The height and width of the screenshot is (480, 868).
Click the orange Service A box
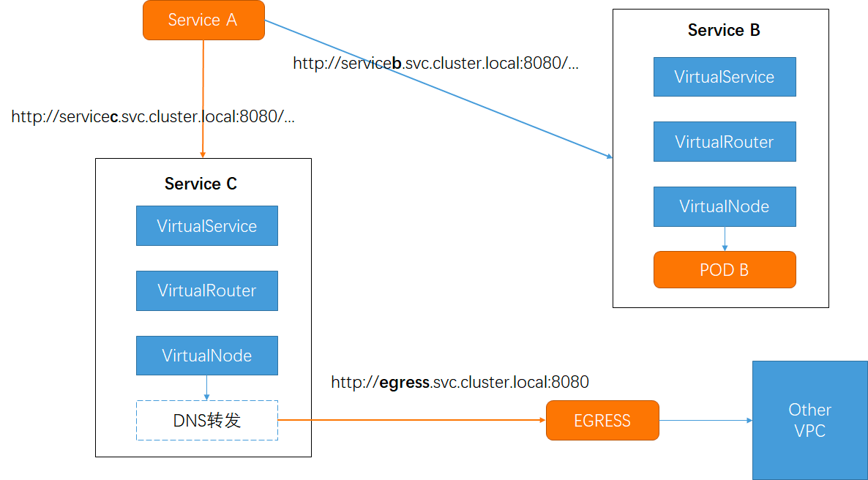(203, 20)
